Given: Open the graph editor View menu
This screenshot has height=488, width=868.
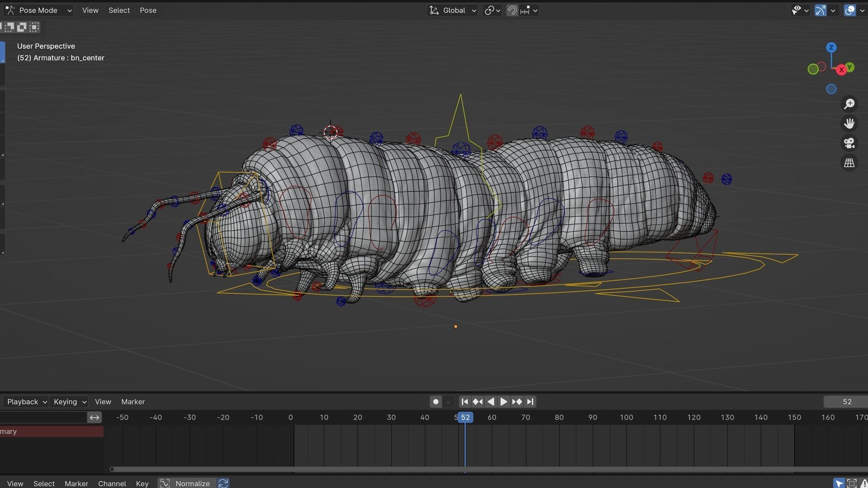Looking at the screenshot, I should (x=15, y=483).
